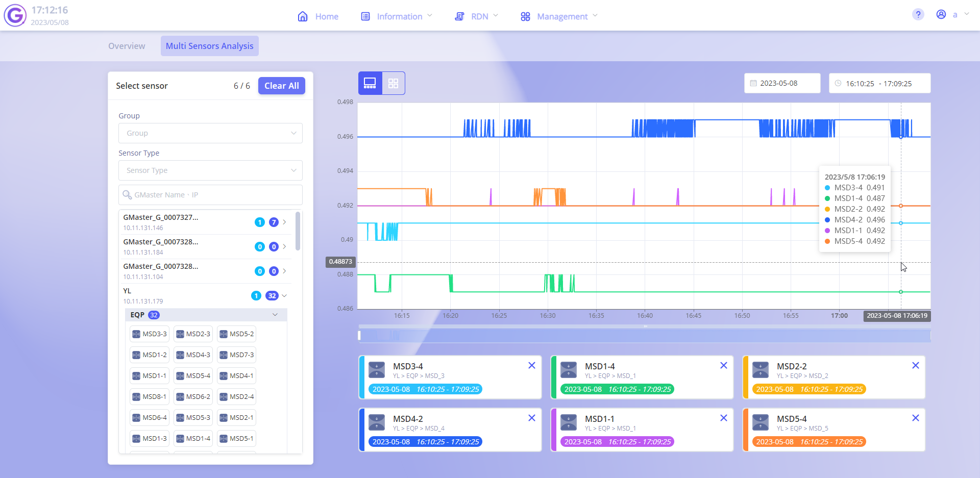Open the 2023-05-08 date picker
Screen dimensions: 980x478
(x=782, y=83)
